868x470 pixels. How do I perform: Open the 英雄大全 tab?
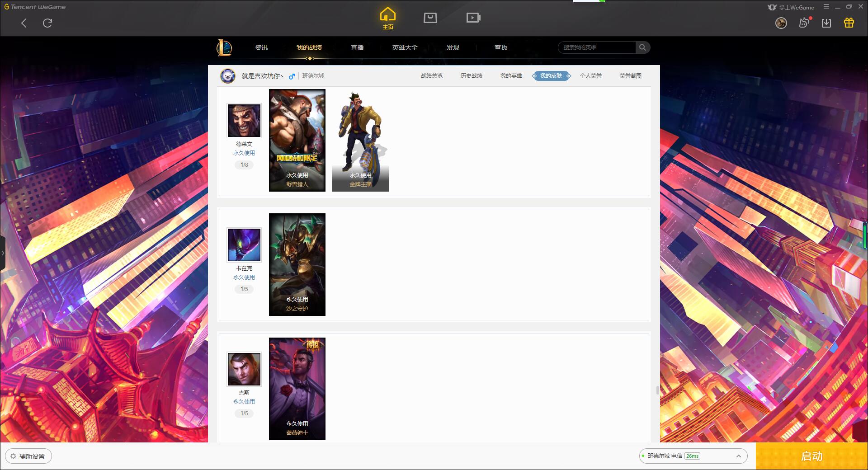[x=405, y=47]
